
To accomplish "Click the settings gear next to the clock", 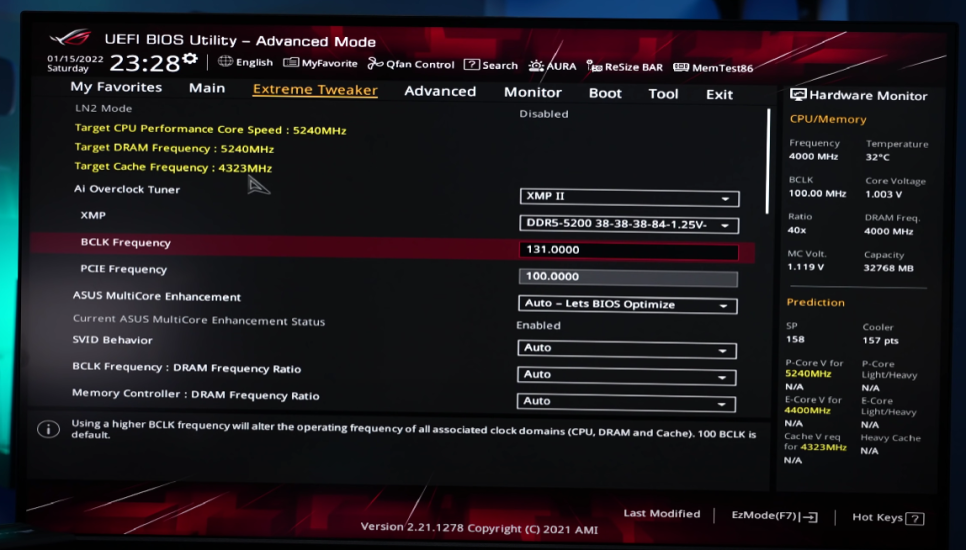I will [x=190, y=59].
